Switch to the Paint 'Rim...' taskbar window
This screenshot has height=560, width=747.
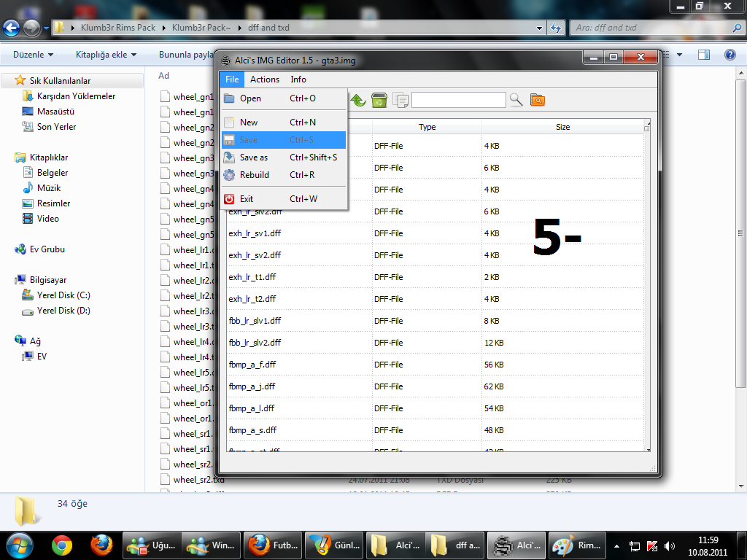(x=578, y=545)
